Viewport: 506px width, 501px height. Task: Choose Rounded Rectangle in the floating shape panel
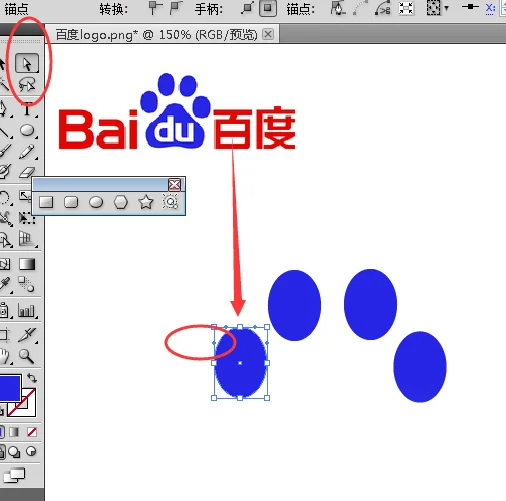tap(71, 202)
